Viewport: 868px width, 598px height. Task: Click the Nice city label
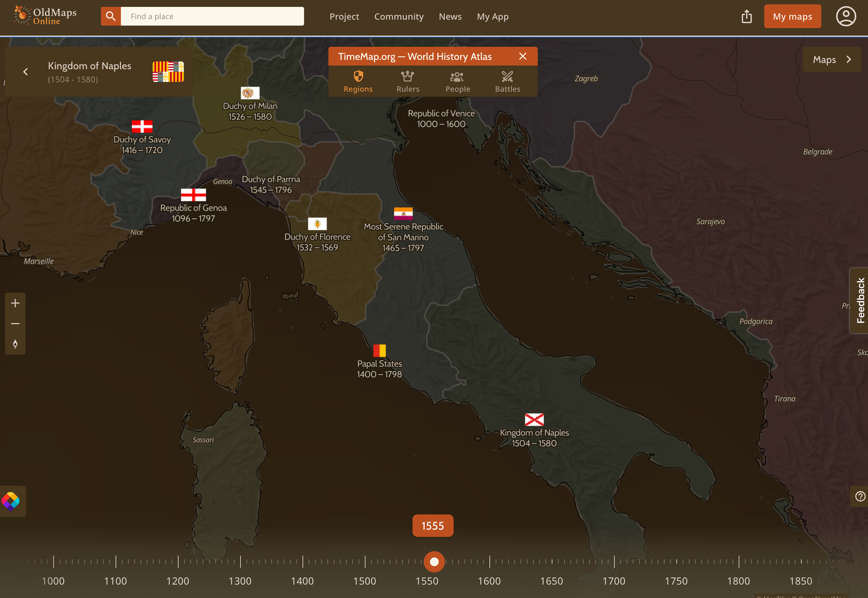137,232
